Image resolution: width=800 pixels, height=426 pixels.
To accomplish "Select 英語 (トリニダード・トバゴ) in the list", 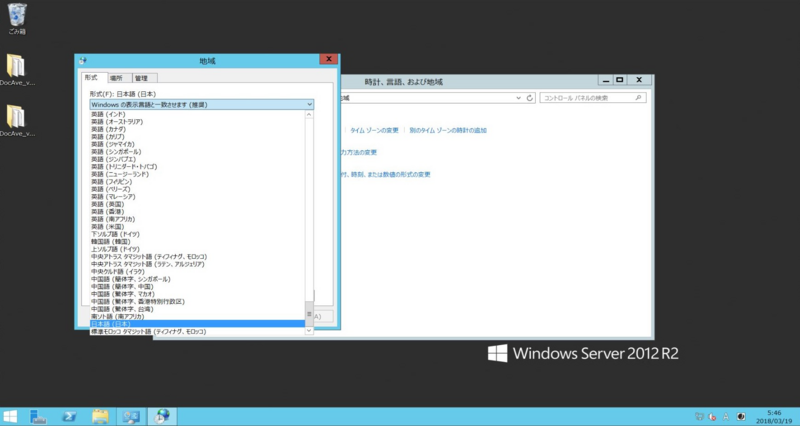I will tap(197, 167).
